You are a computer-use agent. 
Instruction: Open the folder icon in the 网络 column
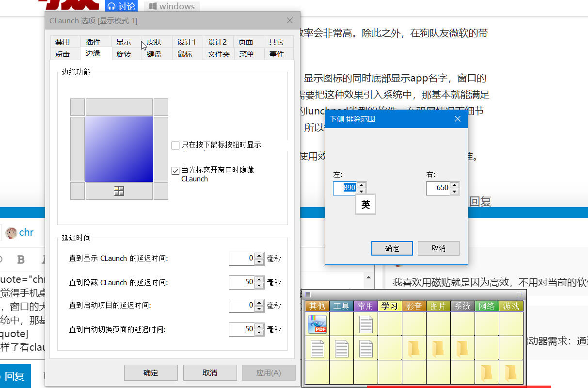(x=486, y=372)
